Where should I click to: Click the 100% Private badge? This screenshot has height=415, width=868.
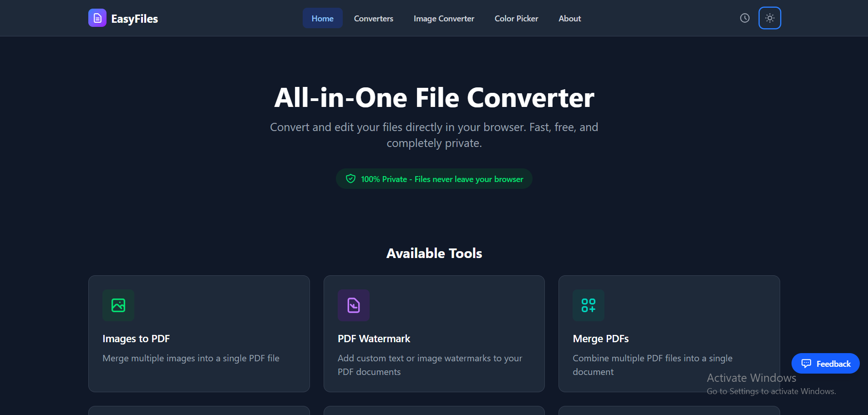(433, 178)
